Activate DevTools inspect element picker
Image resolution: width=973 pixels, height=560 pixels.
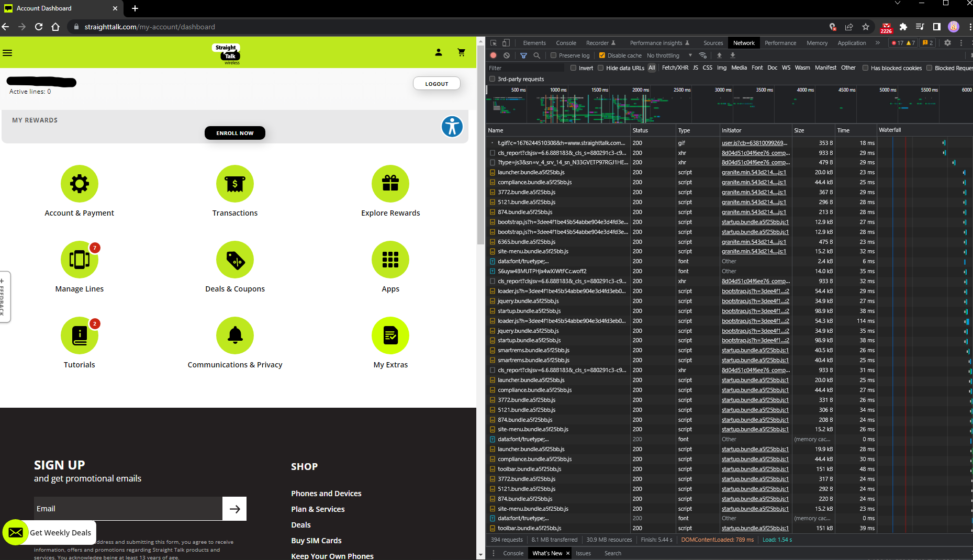click(494, 43)
